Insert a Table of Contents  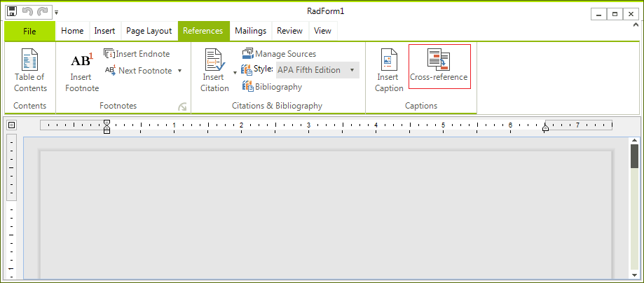[x=30, y=70]
